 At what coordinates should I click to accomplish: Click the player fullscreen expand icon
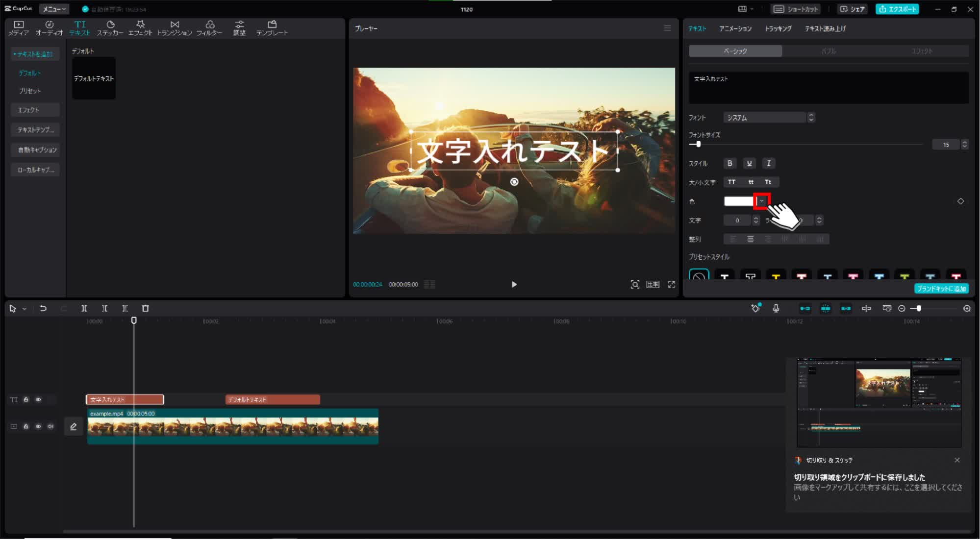(672, 285)
